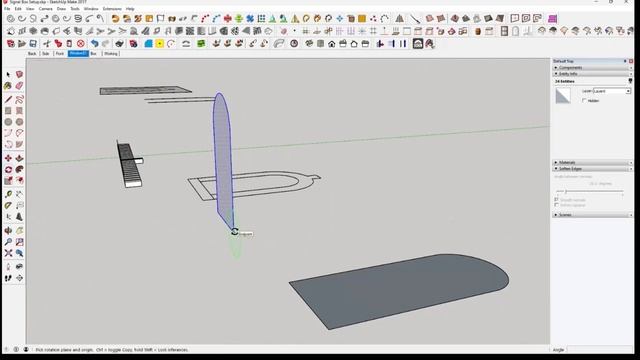Viewport: 640px width, 360px height.
Task: Select the Push/Pull tool
Action: [x=19, y=158]
